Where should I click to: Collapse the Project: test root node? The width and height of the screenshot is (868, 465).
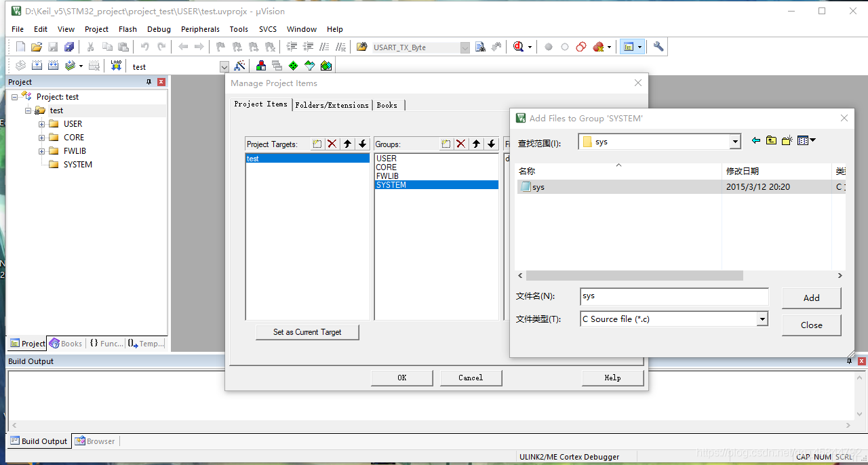[15, 97]
